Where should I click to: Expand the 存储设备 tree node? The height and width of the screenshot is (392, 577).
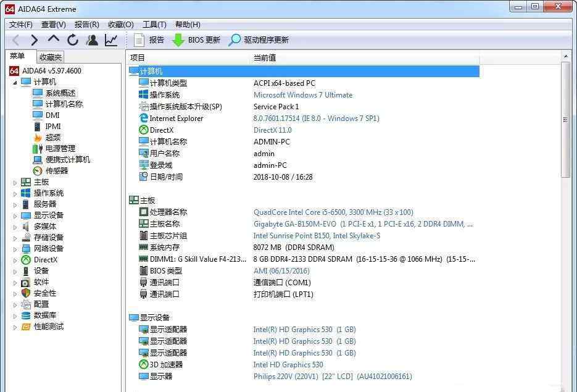click(x=15, y=238)
